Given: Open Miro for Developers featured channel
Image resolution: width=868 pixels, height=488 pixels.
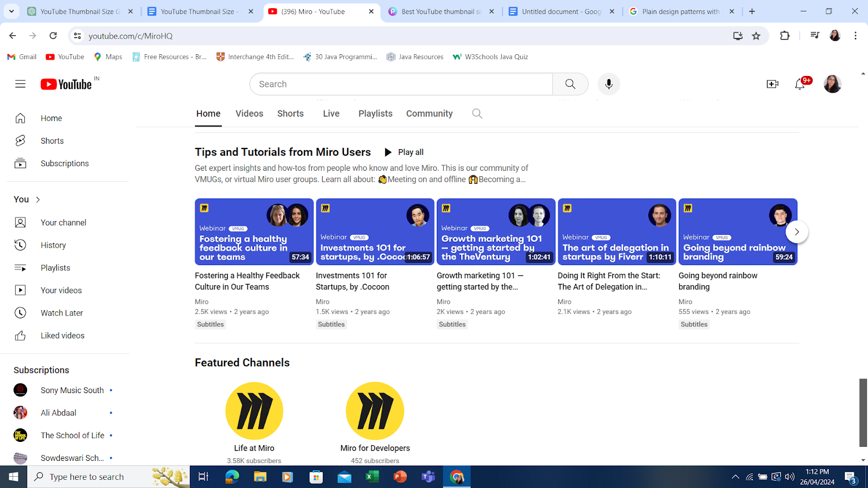Looking at the screenshot, I should point(375,411).
